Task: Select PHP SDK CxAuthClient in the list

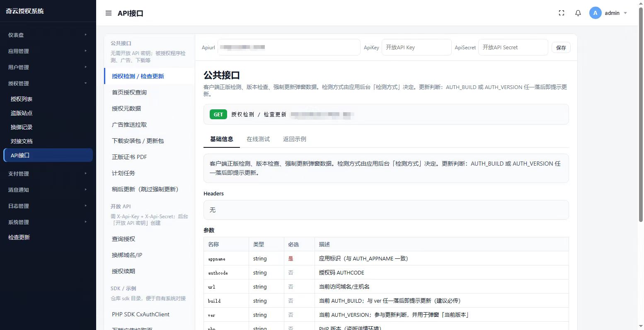Action: pos(149,314)
